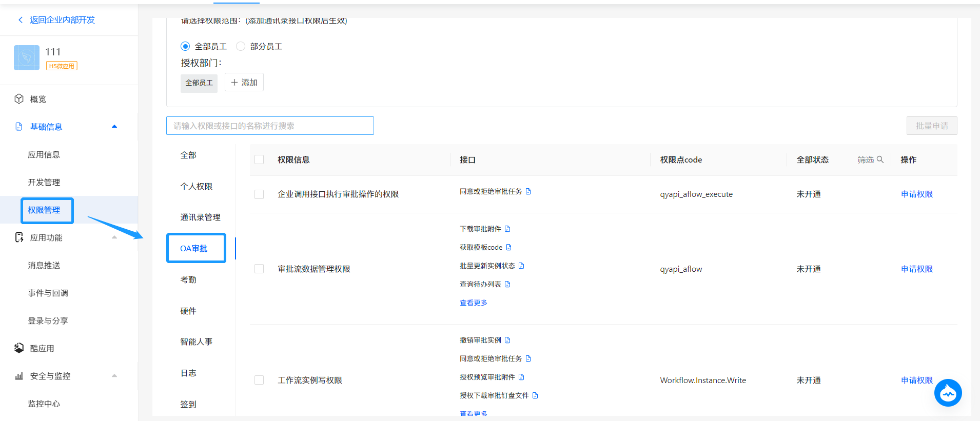The width and height of the screenshot is (980, 421).
Task: Check the 审批流数据管理权限 row checkbox
Action: (x=259, y=269)
